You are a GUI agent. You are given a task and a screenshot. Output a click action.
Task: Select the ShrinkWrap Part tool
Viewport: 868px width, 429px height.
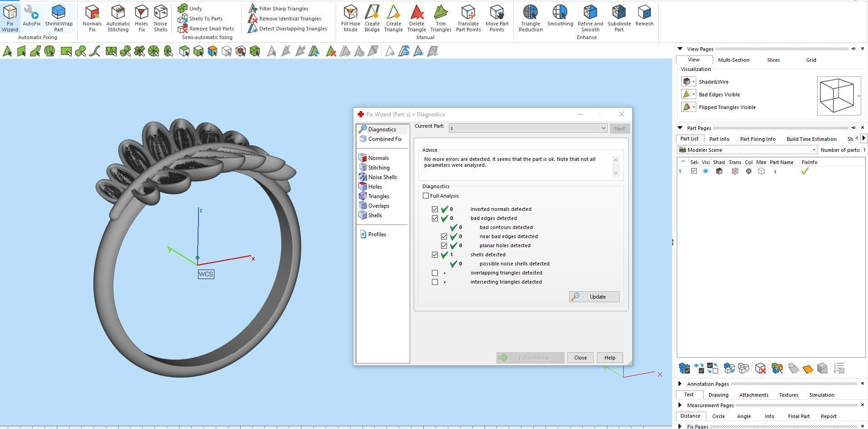59,19
